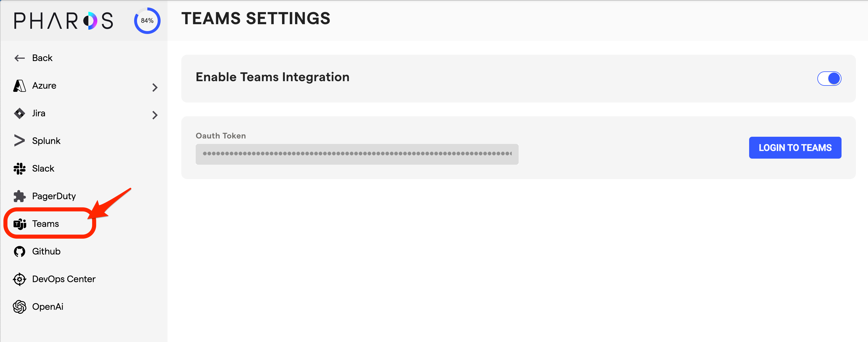
Task: Open Splunk via its arrow icon
Action: 20,141
